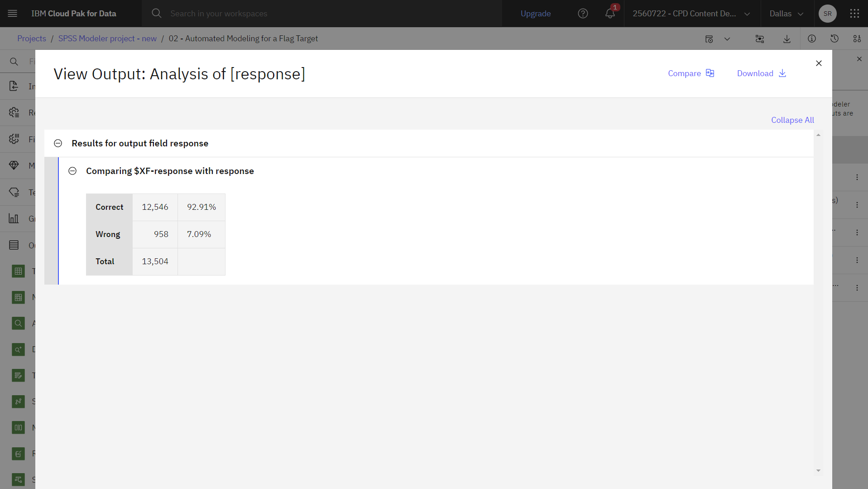Pick the Matrix output node icon
The width and height of the screenshot is (868, 489).
(18, 297)
